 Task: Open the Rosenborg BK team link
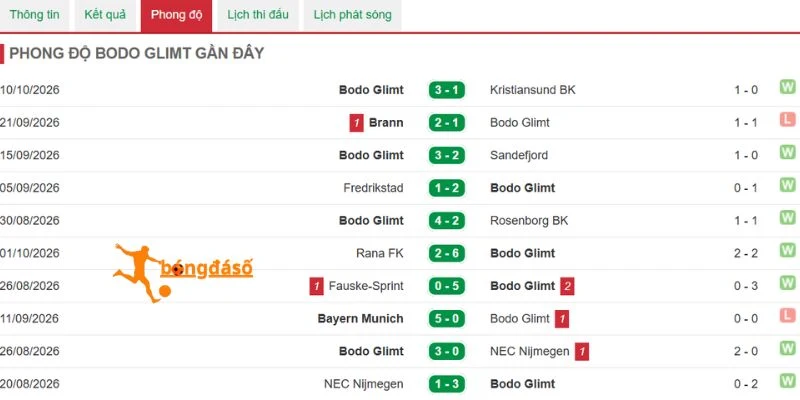pos(529,221)
